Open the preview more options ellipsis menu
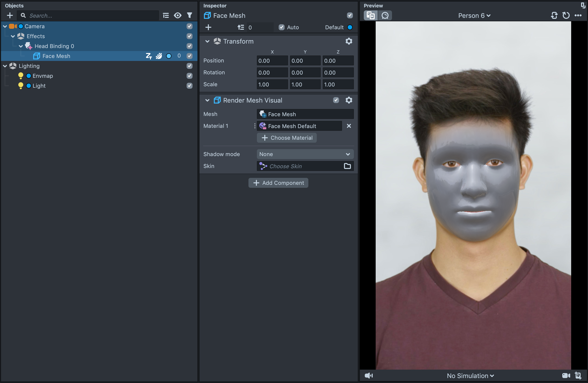Image resolution: width=588 pixels, height=383 pixels. tap(578, 16)
